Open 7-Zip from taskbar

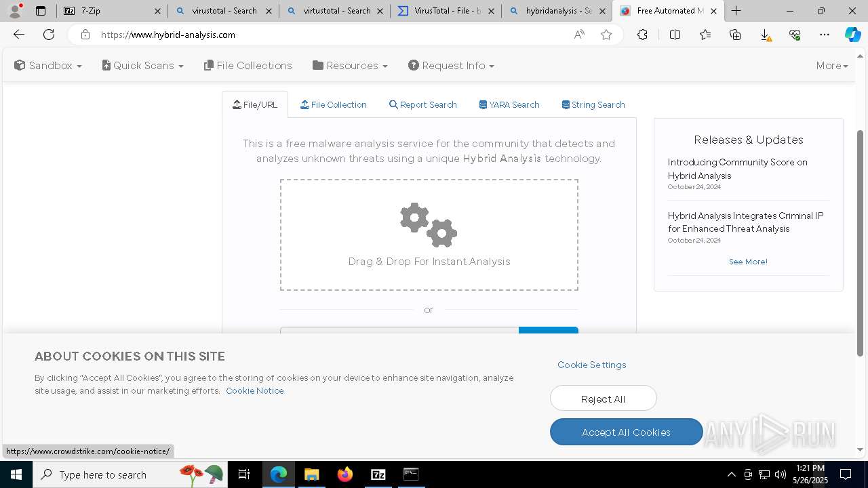click(378, 474)
